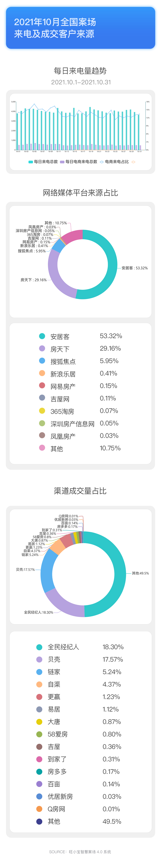Click the teal 安居客 legend dot
Image resolution: width=161 pixels, height=868 pixels.
click(42, 336)
